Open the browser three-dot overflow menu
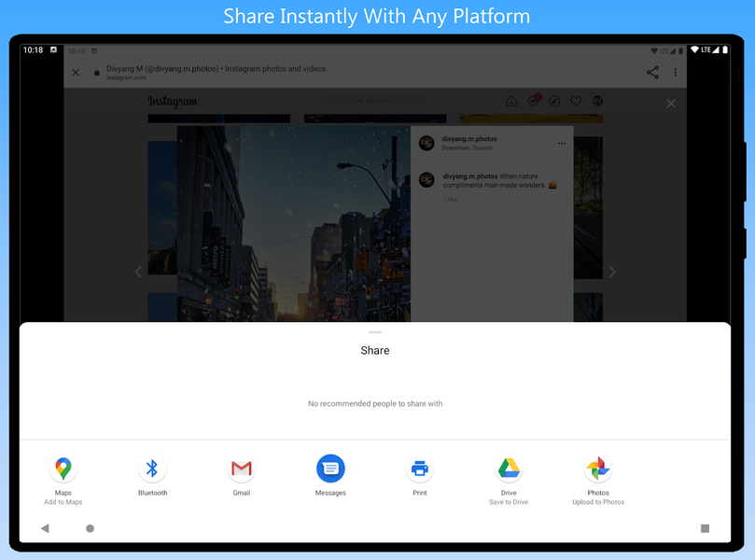755x560 pixels. pos(675,72)
